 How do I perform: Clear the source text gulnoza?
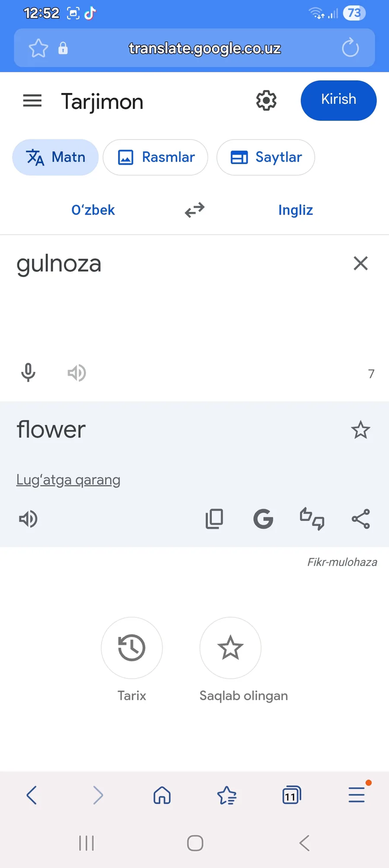(x=360, y=263)
